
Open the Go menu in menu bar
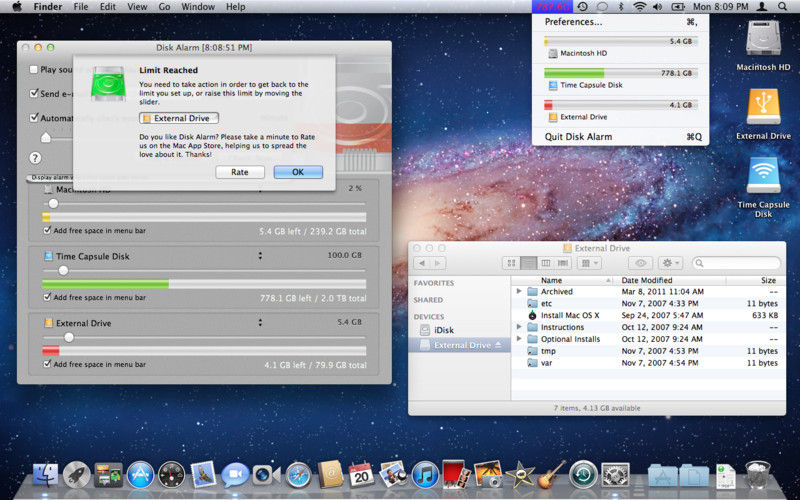point(164,7)
